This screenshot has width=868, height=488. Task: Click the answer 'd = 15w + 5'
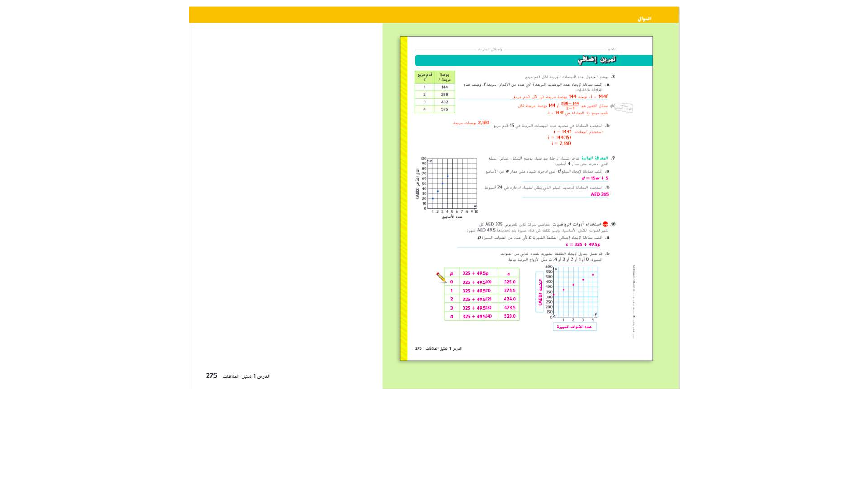pos(595,178)
